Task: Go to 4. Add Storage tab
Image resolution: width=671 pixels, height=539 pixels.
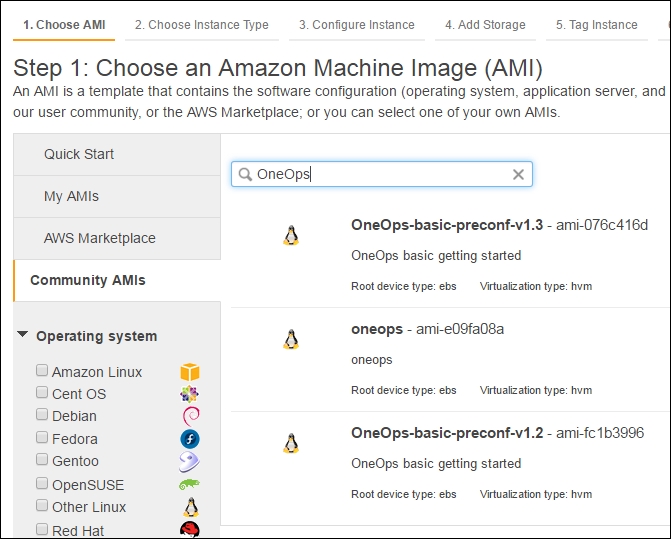Action: pyautogui.click(x=485, y=25)
